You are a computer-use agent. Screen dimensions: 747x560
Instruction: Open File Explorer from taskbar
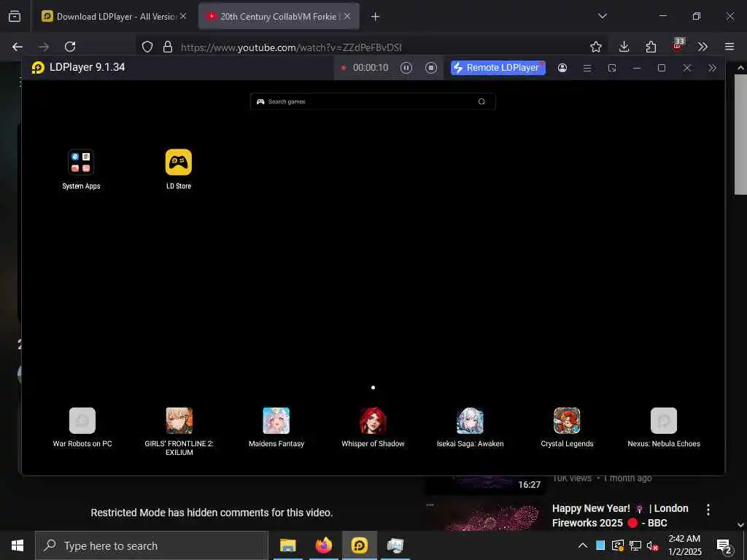(x=287, y=545)
